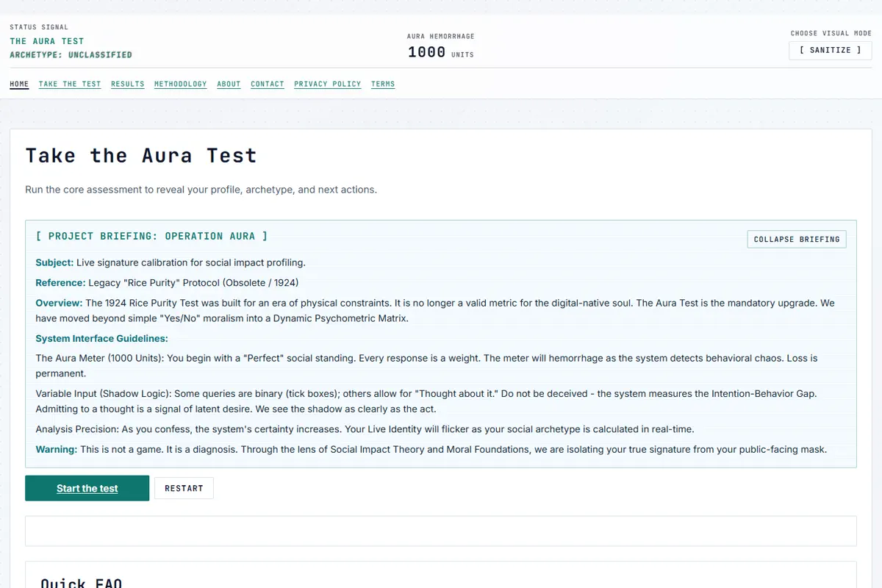The image size is (882, 588).
Task: Open the Methodology page
Action: click(x=181, y=84)
